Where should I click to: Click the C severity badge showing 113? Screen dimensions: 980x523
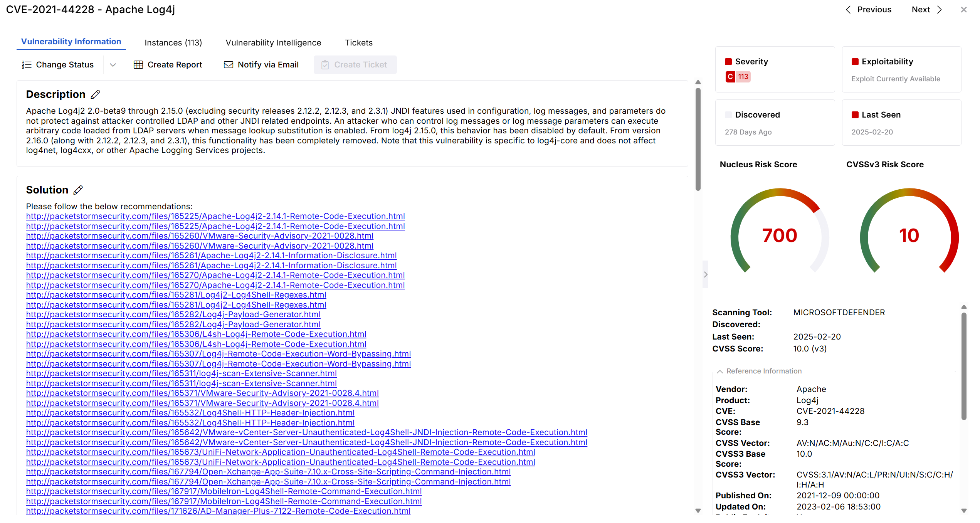coord(737,77)
